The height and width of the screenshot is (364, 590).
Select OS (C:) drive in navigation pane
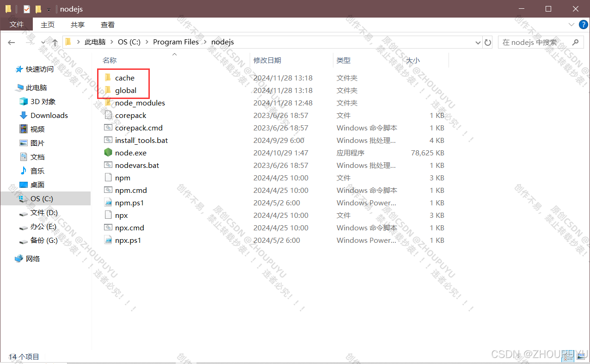pos(45,198)
